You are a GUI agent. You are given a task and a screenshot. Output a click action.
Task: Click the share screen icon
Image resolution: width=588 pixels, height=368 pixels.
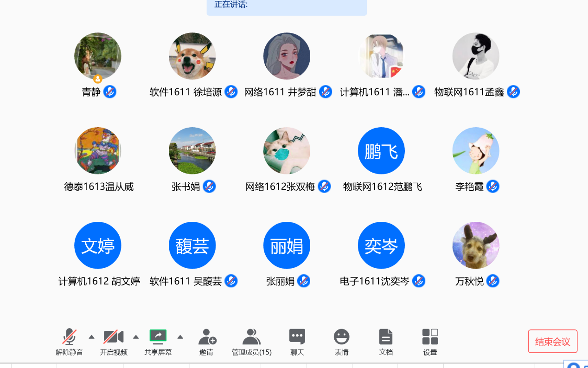click(x=158, y=336)
